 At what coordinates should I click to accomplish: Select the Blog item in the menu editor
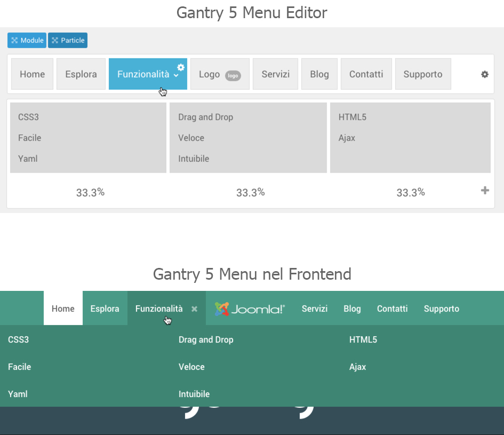click(319, 74)
